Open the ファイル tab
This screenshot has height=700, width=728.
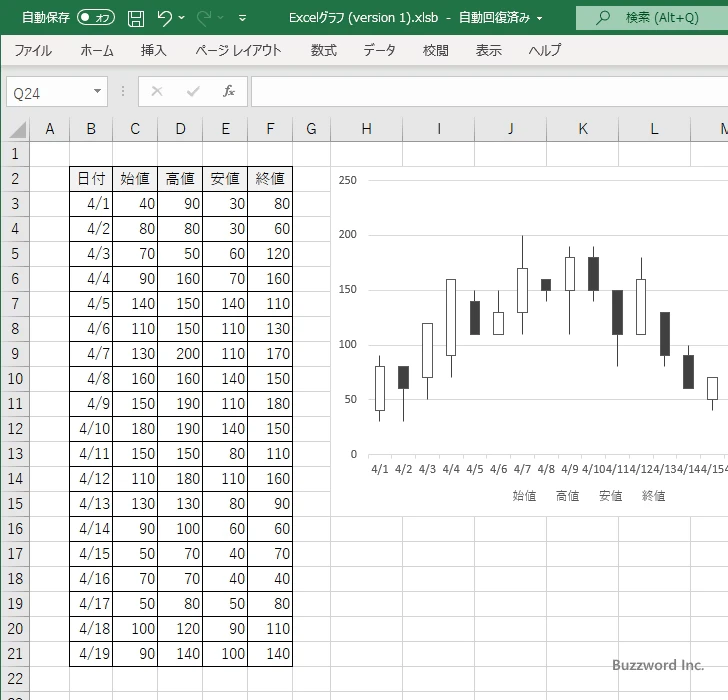(x=32, y=50)
